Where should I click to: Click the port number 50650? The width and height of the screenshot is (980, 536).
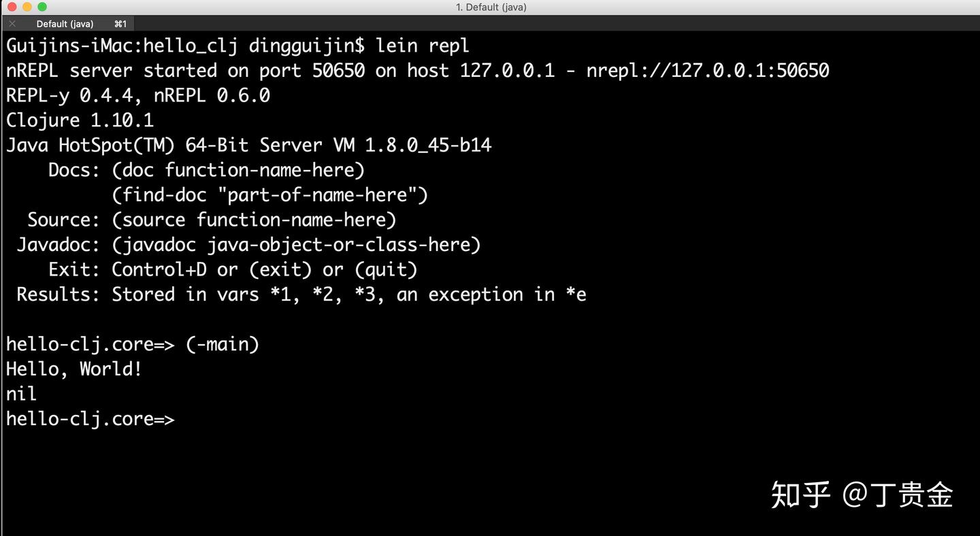pos(337,70)
